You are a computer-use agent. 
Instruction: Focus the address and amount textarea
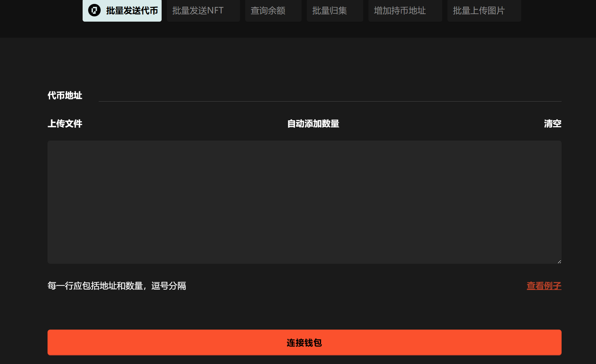pos(304,202)
